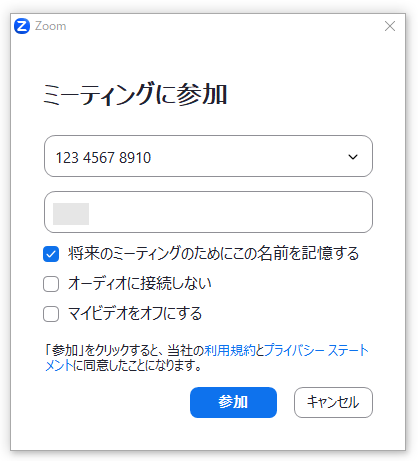Click the blue 参加 button
418x461 pixels.
(233, 402)
